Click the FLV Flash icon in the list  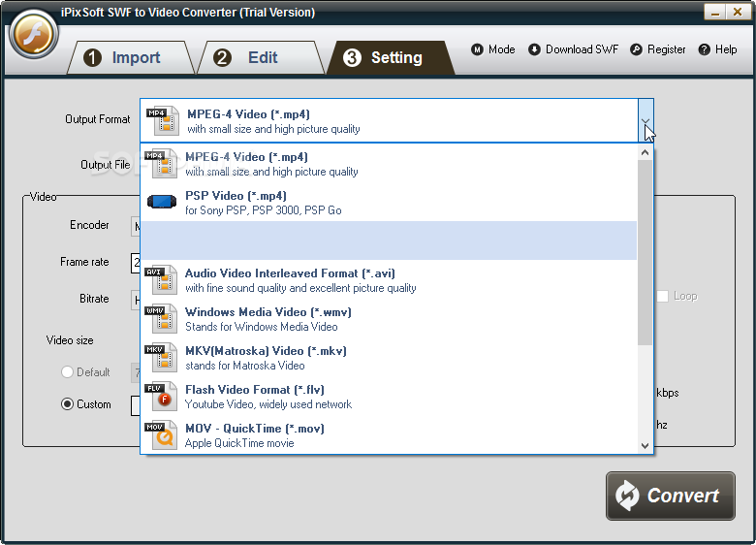(161, 397)
